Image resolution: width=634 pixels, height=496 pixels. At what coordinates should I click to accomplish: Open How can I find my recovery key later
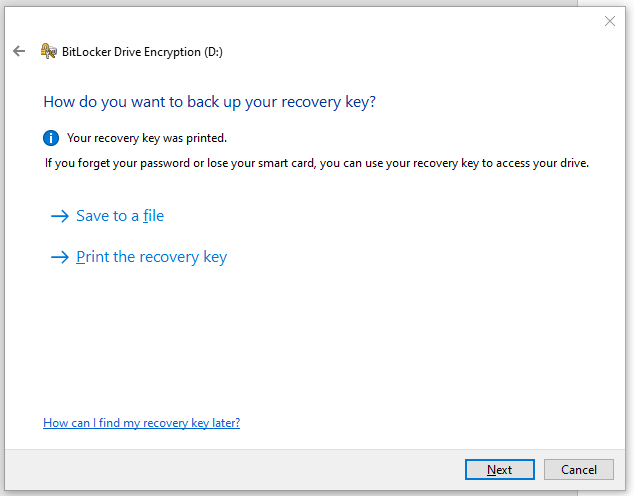pyautogui.click(x=142, y=423)
